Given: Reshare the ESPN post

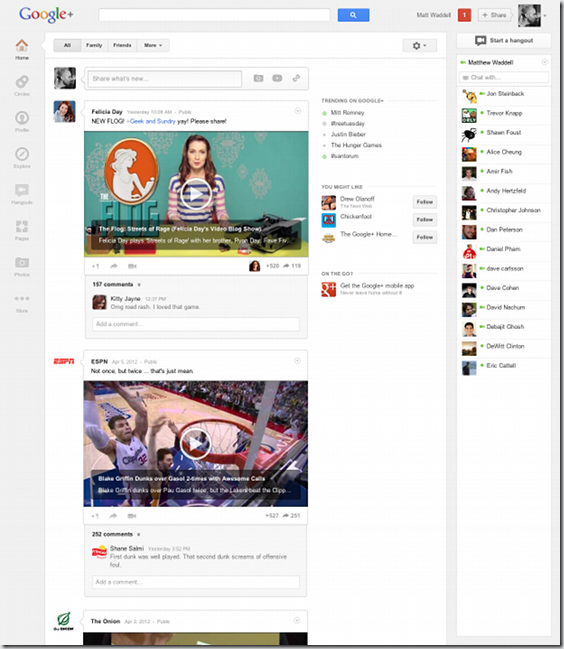Looking at the screenshot, I should tap(113, 516).
